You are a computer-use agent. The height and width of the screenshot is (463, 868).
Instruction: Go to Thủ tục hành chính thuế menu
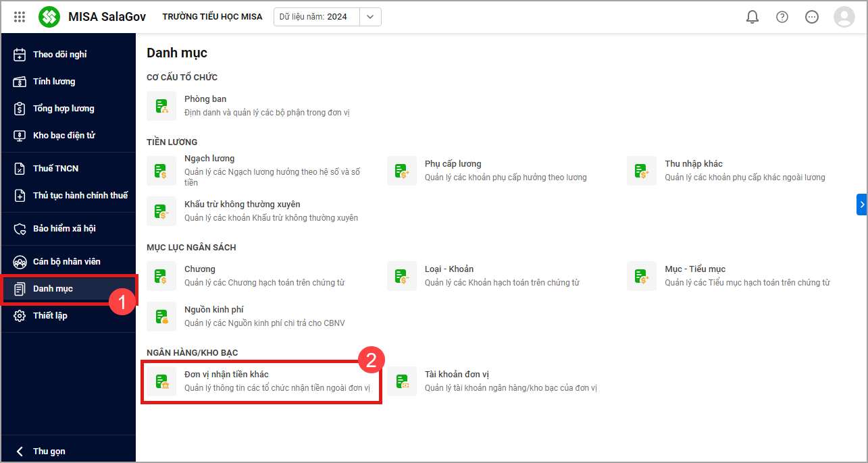tap(80, 196)
